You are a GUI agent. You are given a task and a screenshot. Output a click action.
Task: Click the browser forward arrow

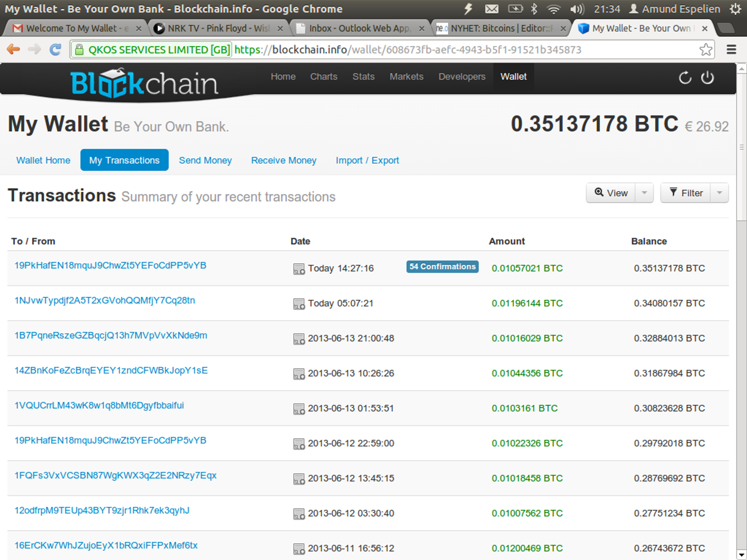(35, 49)
